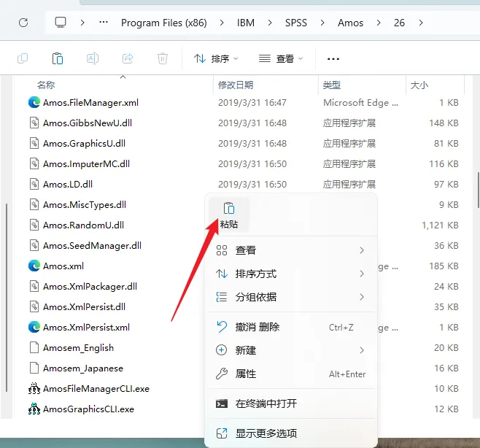Image resolution: width=480 pixels, height=448 pixels.
Task: Click file icon of Amosem_Japanese
Action: tap(34, 368)
